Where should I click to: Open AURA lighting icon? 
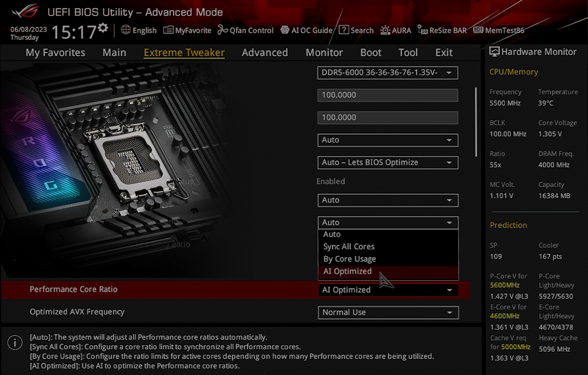[x=385, y=30]
